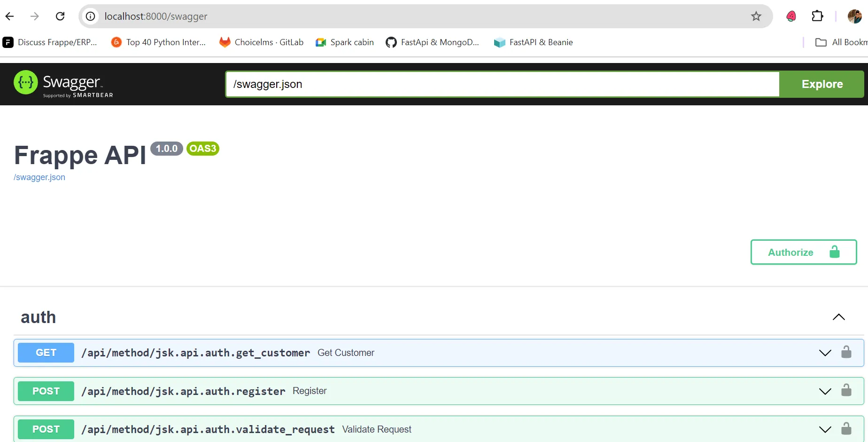The width and height of the screenshot is (868, 442).
Task: Click the Validate Request summary text
Action: 377,429
